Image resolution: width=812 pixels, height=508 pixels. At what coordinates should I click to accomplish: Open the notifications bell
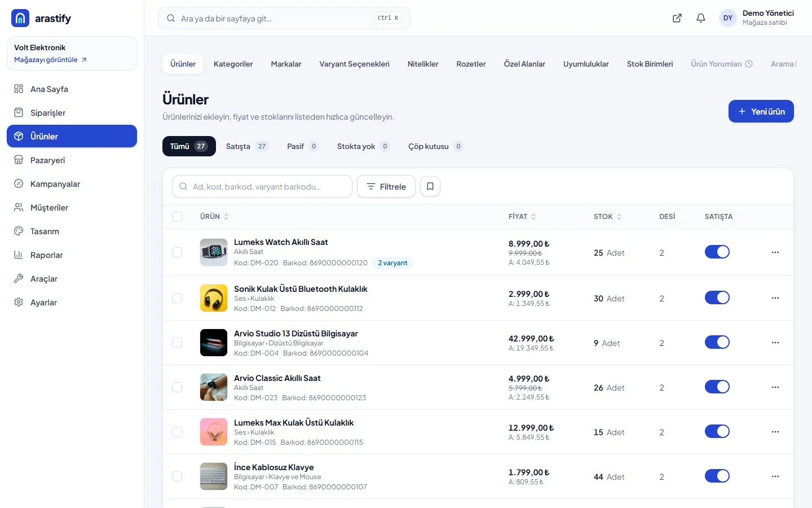701,18
